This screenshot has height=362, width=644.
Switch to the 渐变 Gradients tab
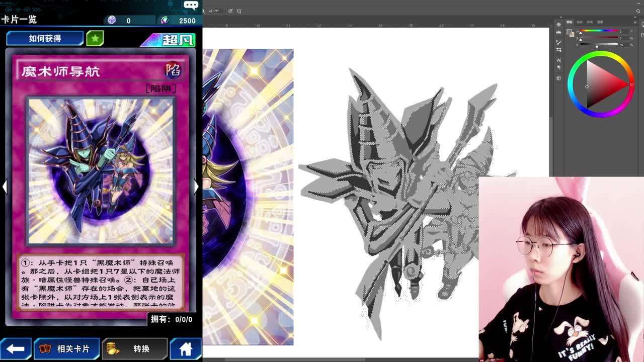coord(590,22)
